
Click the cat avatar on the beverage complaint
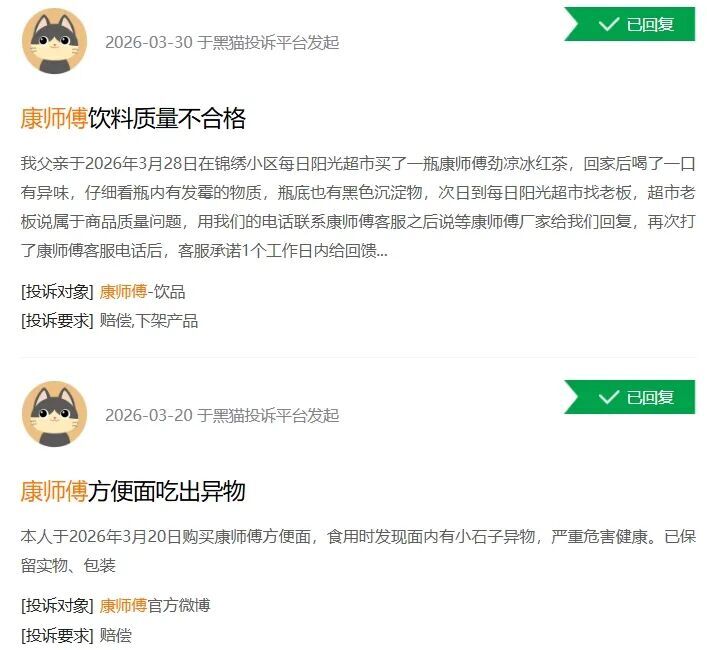pos(55,41)
